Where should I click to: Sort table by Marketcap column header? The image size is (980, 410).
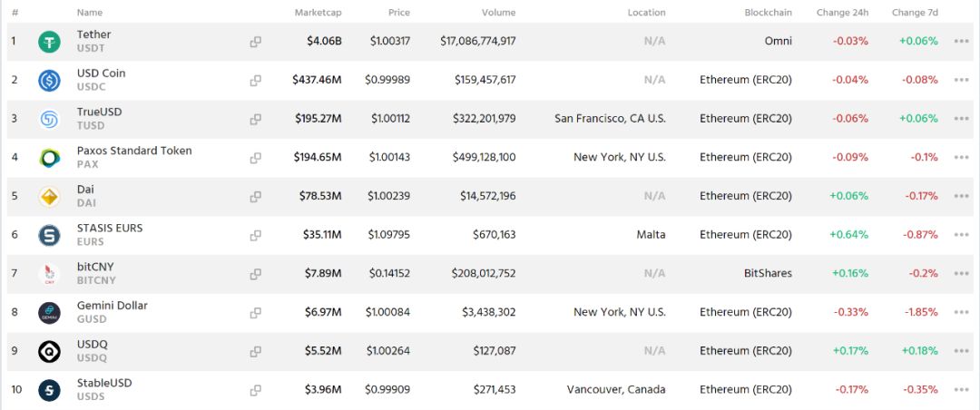318,13
